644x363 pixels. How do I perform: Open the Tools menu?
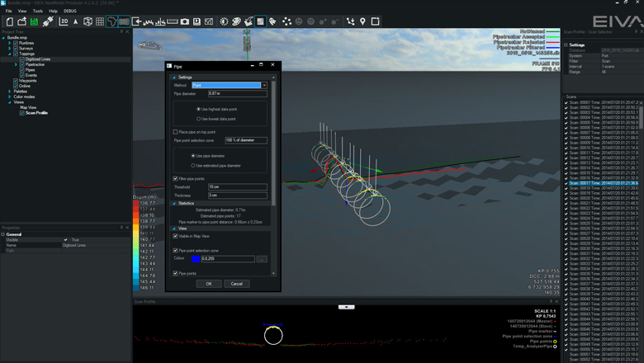(x=38, y=11)
